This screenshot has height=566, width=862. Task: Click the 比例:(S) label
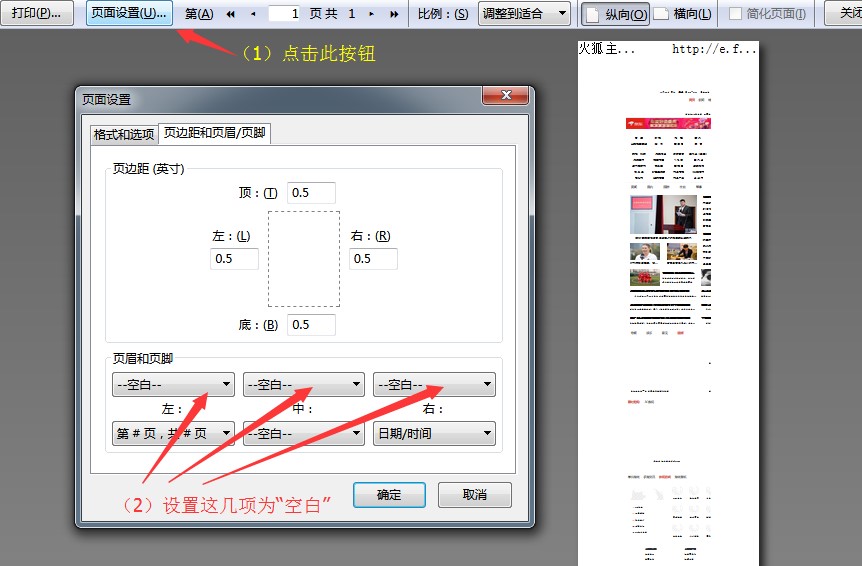click(443, 14)
